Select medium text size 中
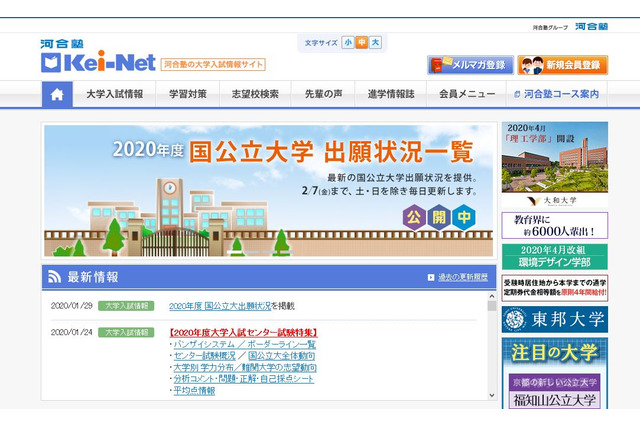The width and height of the screenshot is (640, 426). [362, 42]
